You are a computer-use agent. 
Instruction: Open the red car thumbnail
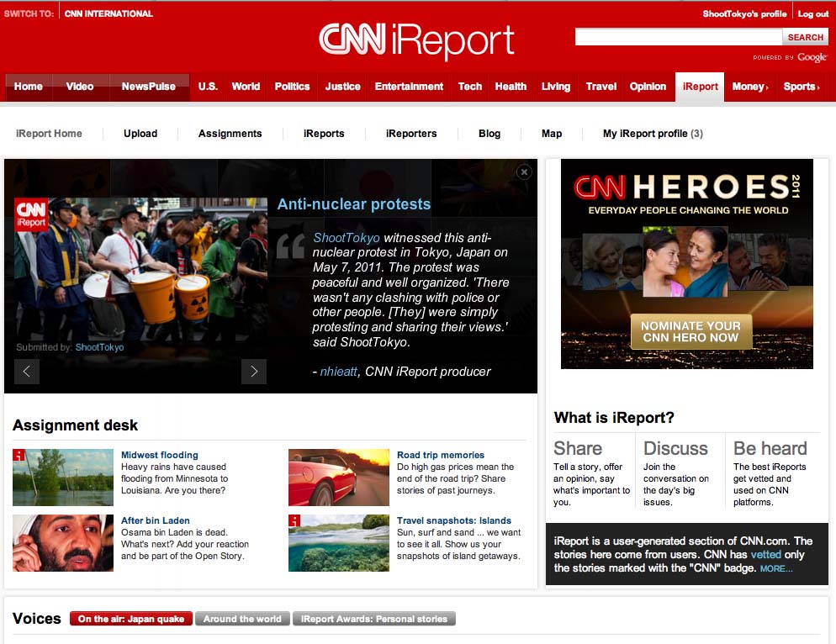pyautogui.click(x=339, y=478)
